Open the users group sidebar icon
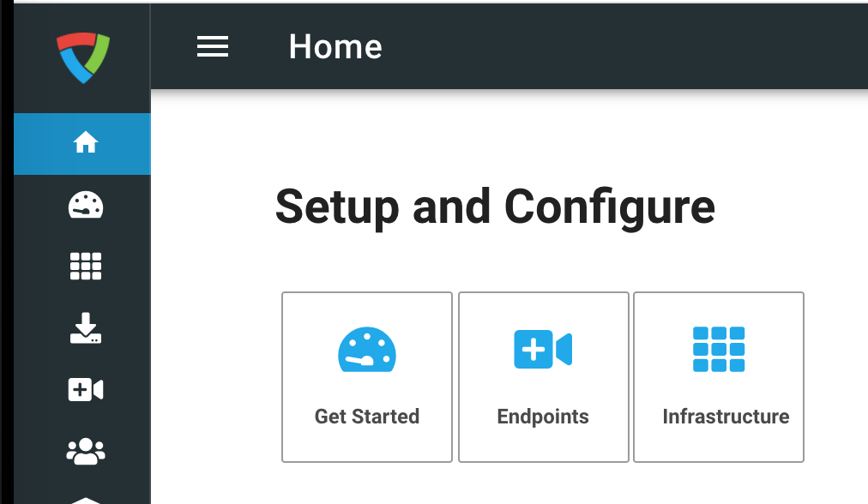Image resolution: width=868 pixels, height=504 pixels. click(85, 452)
